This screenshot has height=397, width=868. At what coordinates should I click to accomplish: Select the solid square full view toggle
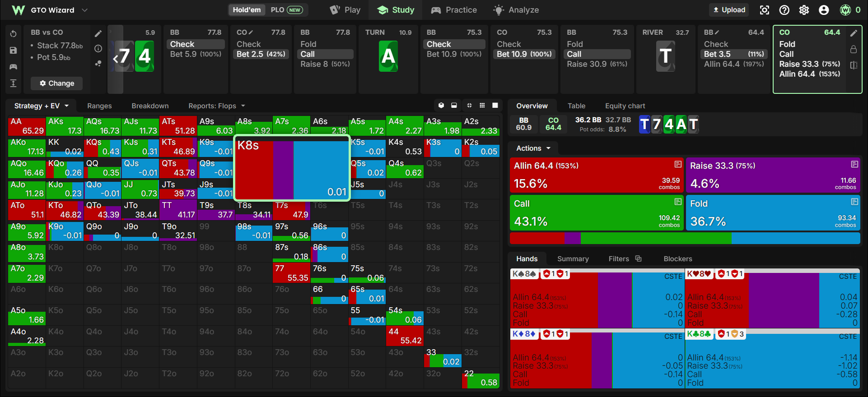tap(495, 106)
